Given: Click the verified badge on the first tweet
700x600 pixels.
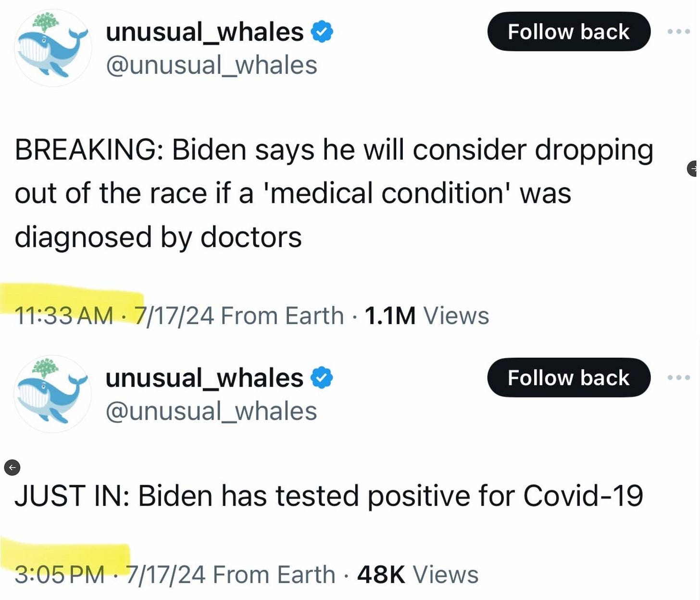Looking at the screenshot, I should 321,31.
